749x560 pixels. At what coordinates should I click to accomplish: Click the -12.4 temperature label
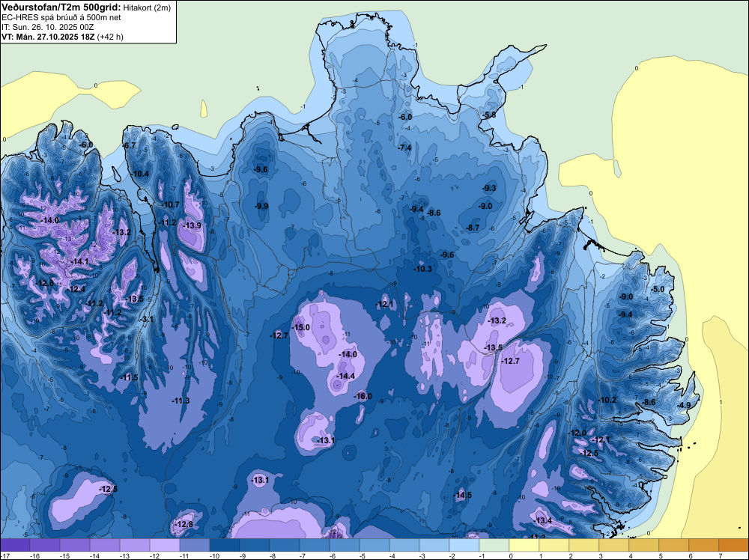click(76, 289)
